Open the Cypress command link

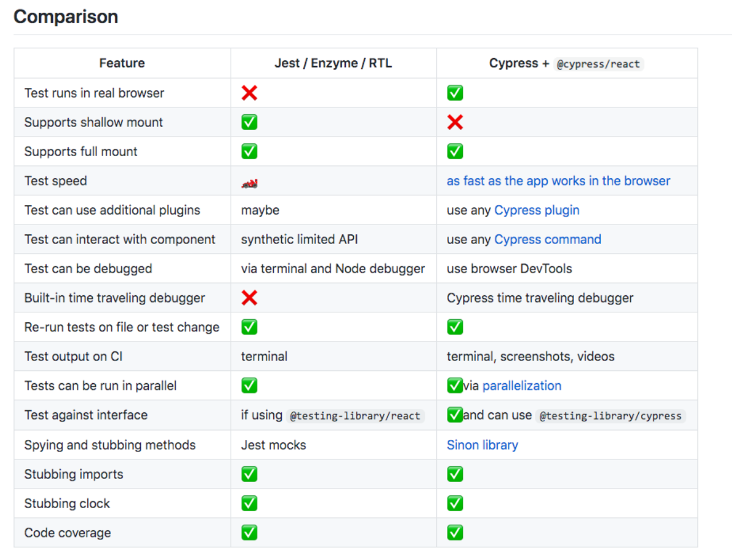(548, 239)
